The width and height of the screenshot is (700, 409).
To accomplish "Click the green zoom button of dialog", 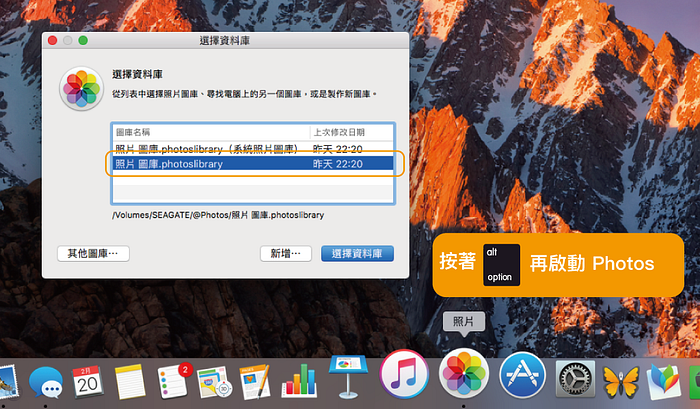I will (83, 41).
